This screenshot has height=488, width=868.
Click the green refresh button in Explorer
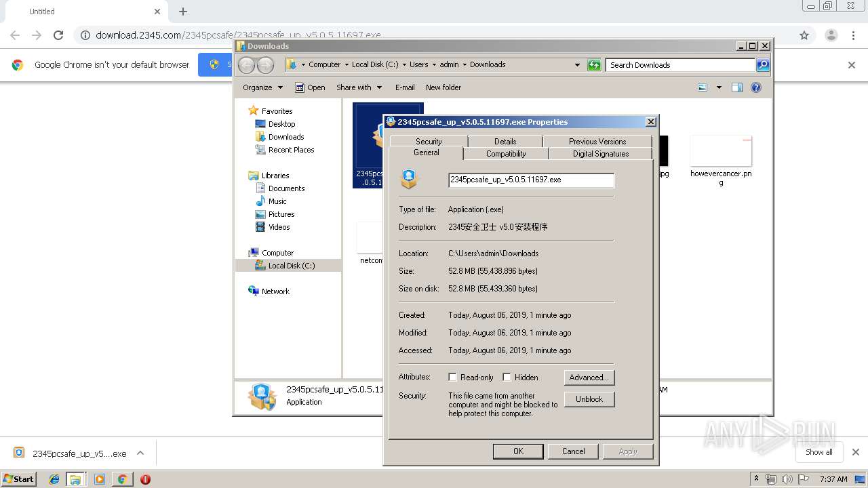594,65
